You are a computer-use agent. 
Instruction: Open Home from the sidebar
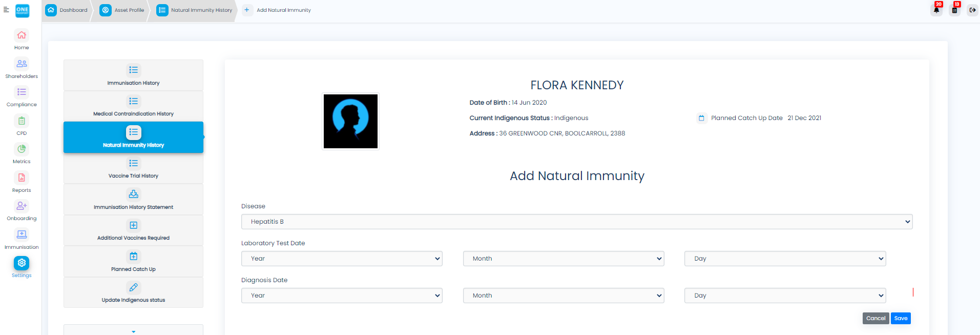pyautogui.click(x=22, y=40)
